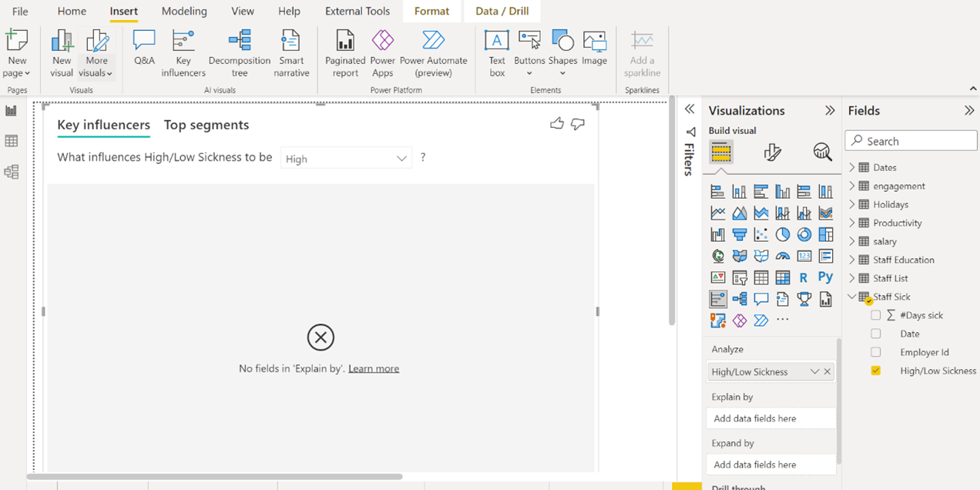Open the Format ribbon tab
This screenshot has height=490, width=980.
click(431, 12)
